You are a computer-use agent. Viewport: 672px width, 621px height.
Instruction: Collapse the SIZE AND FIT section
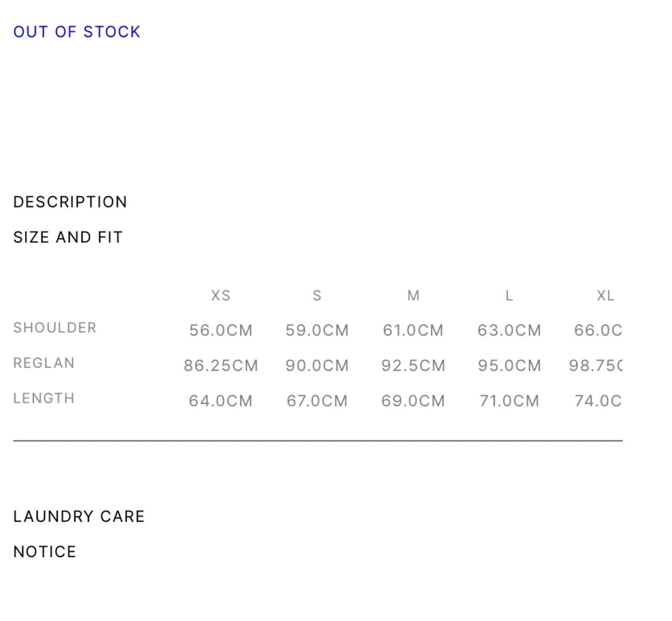pos(67,237)
